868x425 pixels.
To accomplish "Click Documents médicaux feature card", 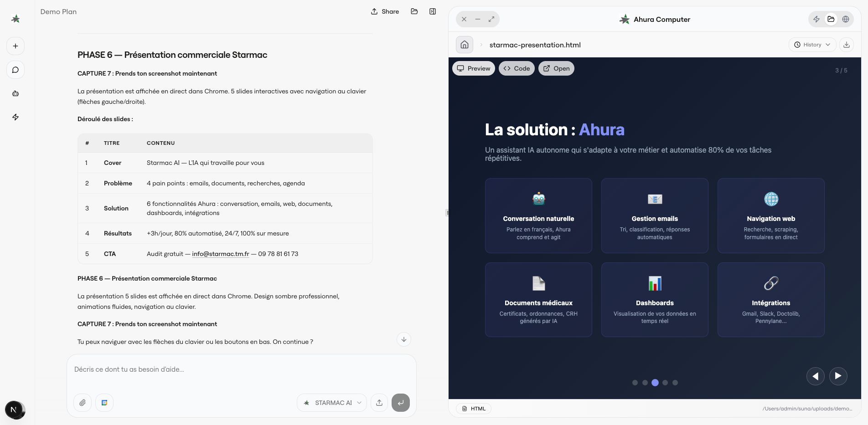I will click(x=538, y=300).
